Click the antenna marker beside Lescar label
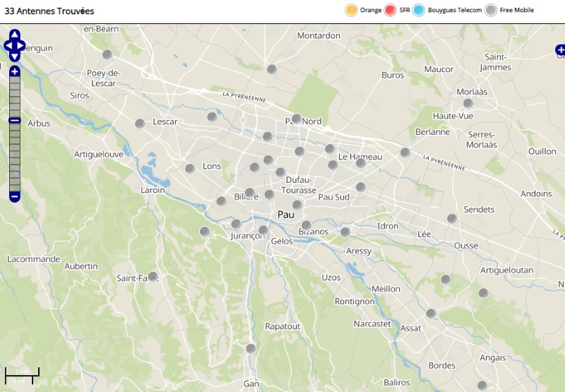 [x=140, y=124]
